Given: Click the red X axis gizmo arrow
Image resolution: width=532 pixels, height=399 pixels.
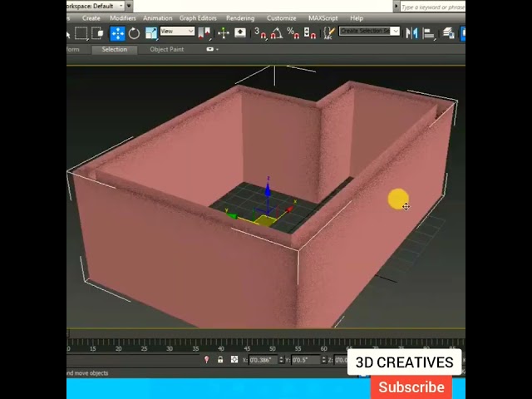Looking at the screenshot, I should (289, 209).
